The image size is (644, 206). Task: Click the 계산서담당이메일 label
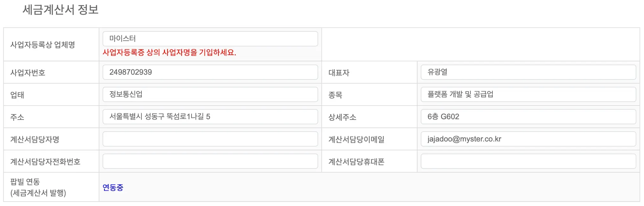(356, 140)
